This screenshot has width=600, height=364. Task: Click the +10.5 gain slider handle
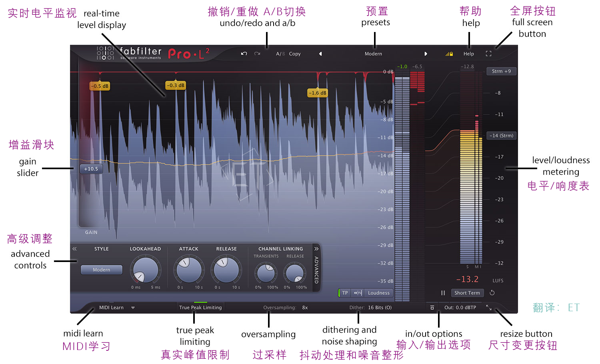[90, 169]
